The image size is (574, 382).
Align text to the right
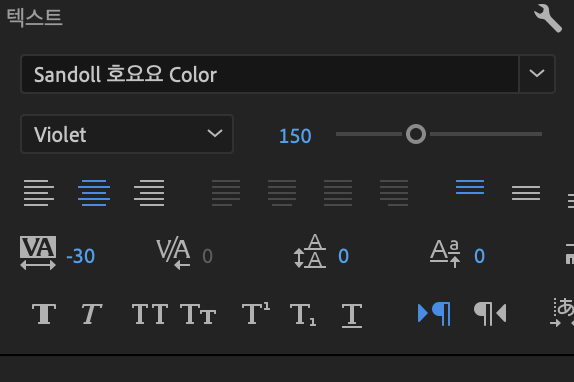coord(149,192)
